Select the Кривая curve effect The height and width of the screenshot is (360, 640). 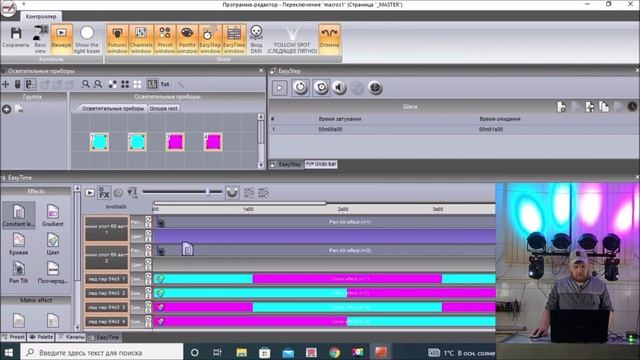pos(18,244)
